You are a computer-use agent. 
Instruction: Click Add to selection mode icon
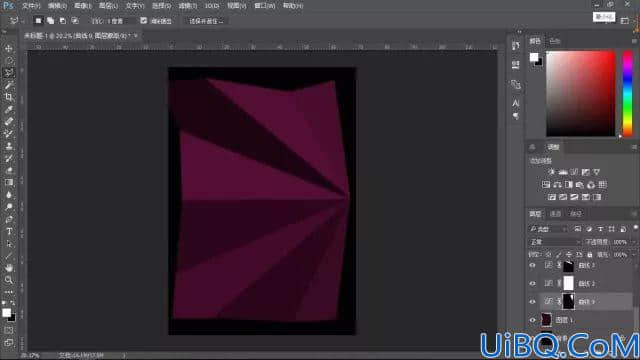coord(50,20)
